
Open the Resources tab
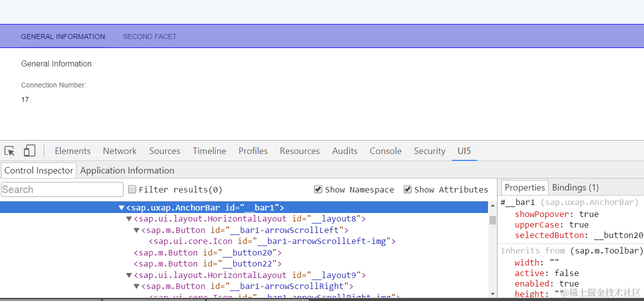(300, 151)
